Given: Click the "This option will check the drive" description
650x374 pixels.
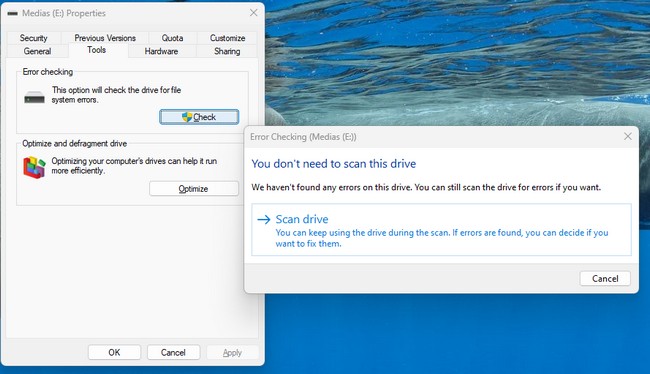Looking at the screenshot, I should (116, 95).
